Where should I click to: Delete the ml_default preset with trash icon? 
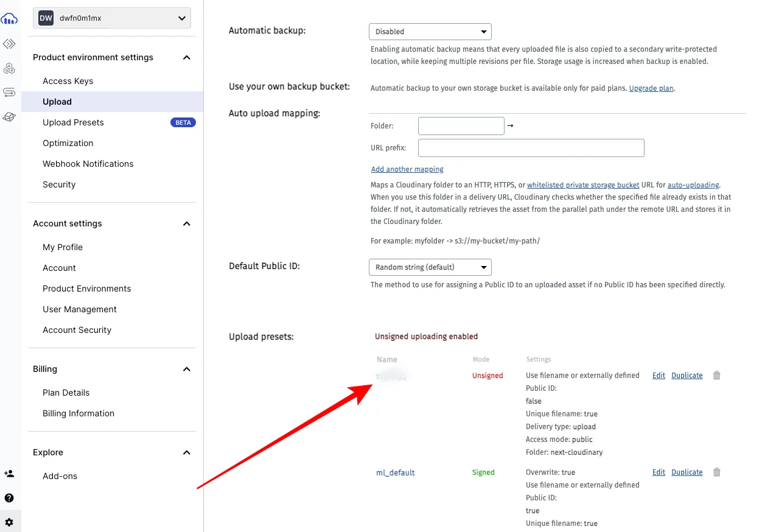coord(716,472)
